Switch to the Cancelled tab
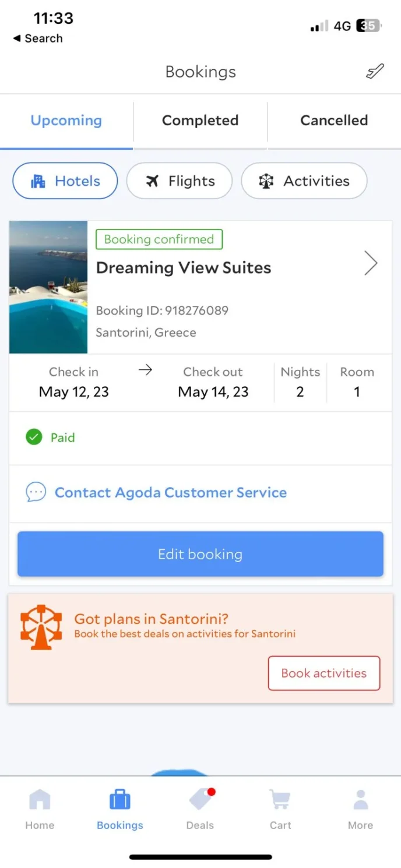Viewport: 401px width, 868px height. (333, 121)
